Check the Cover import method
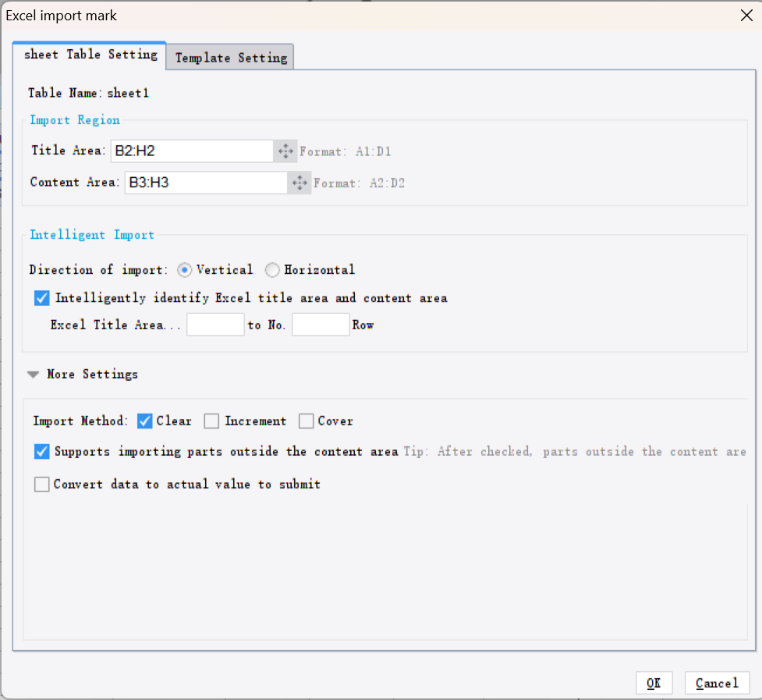 tap(307, 421)
